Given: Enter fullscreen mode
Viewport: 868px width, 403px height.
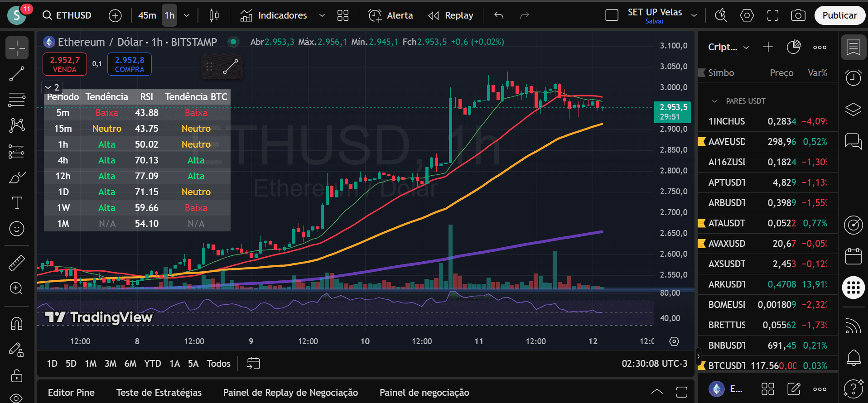Looking at the screenshot, I should [x=773, y=15].
